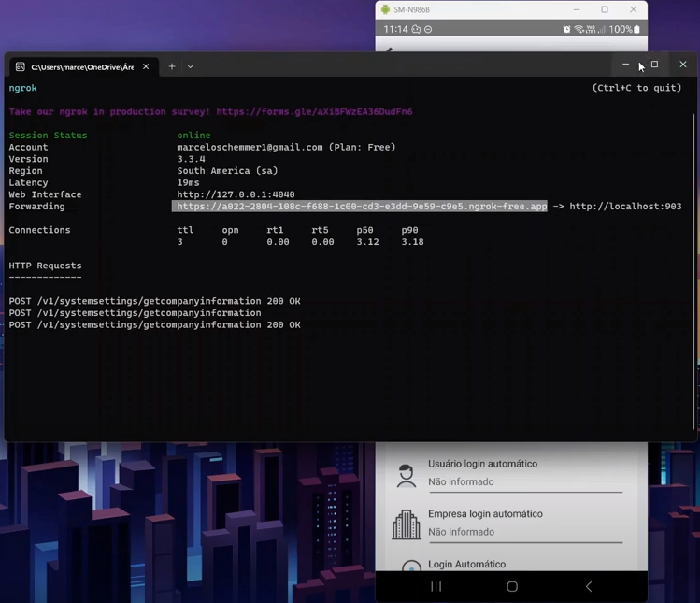Tap the Android home button
The image size is (700, 603).
pos(512,586)
